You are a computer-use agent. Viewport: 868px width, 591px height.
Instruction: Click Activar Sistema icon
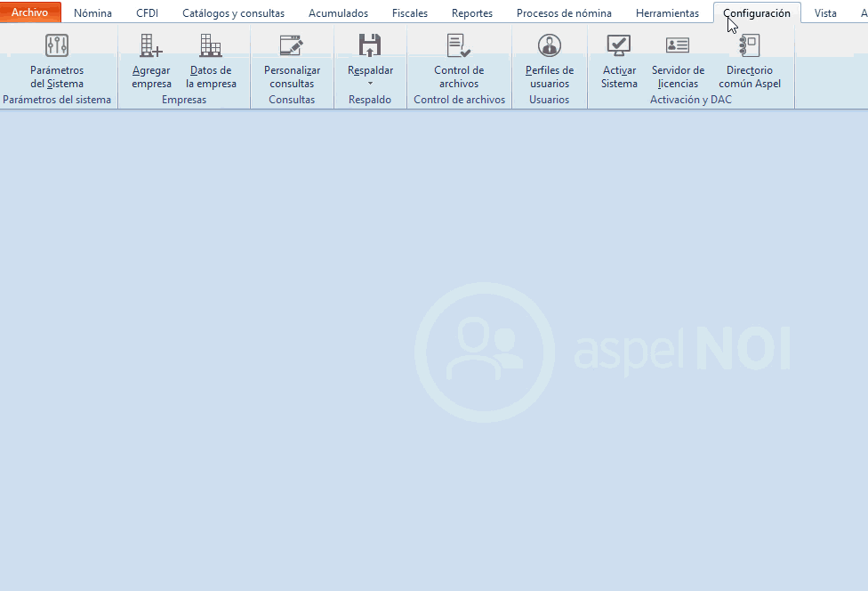pyautogui.click(x=619, y=45)
